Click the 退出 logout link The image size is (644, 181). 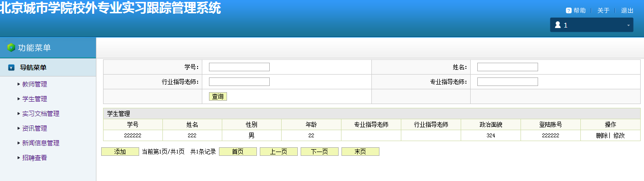click(627, 10)
